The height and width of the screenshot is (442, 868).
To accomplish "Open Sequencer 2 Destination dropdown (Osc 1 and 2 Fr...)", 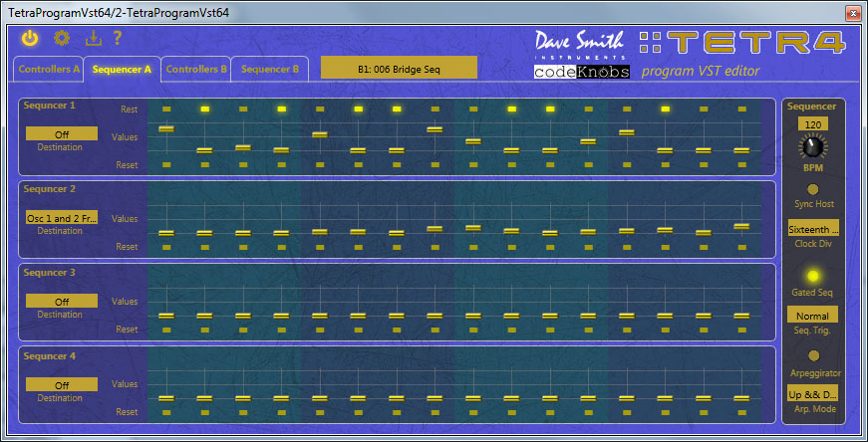I will (x=62, y=218).
